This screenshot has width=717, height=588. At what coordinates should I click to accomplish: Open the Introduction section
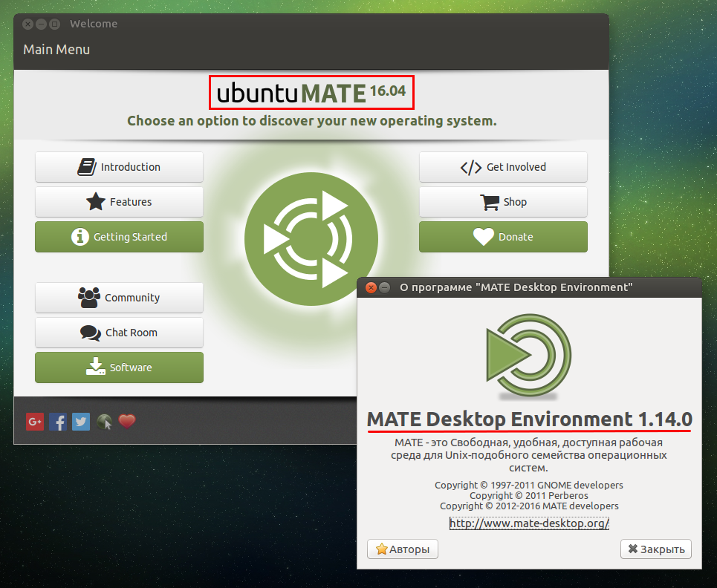[x=119, y=167]
